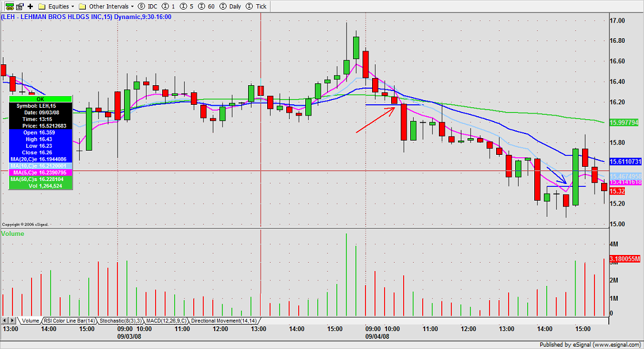Click the 15.997794 MA(50) price label

point(624,123)
